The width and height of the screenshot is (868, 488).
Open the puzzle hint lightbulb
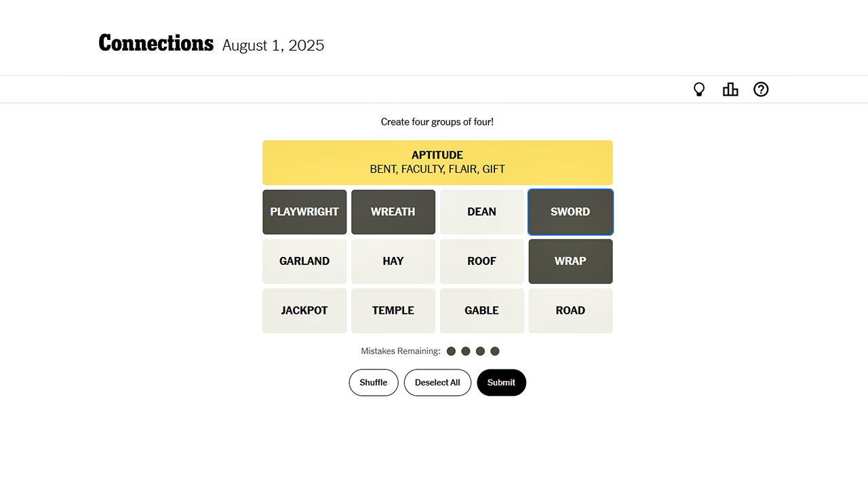(699, 89)
